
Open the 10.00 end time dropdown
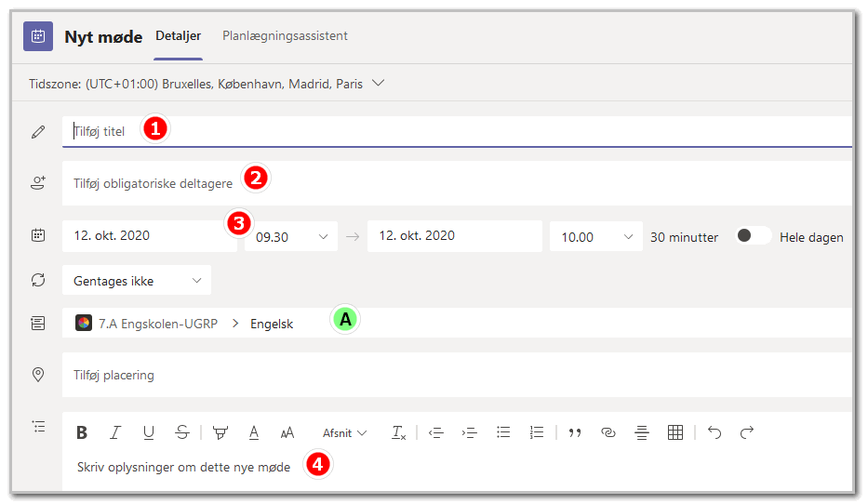click(x=596, y=237)
